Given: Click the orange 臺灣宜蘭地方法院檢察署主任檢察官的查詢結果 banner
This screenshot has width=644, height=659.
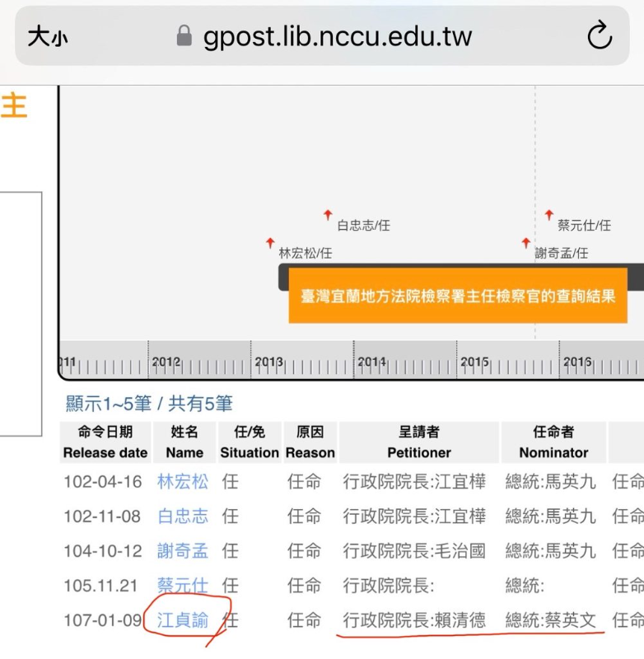Looking at the screenshot, I should [458, 296].
